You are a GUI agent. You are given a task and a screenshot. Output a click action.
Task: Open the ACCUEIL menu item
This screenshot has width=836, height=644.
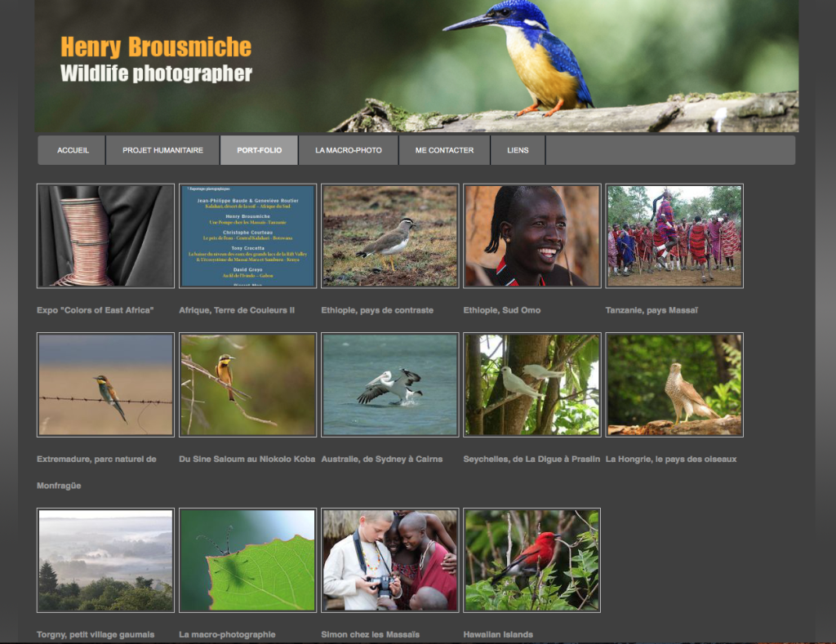coord(73,150)
